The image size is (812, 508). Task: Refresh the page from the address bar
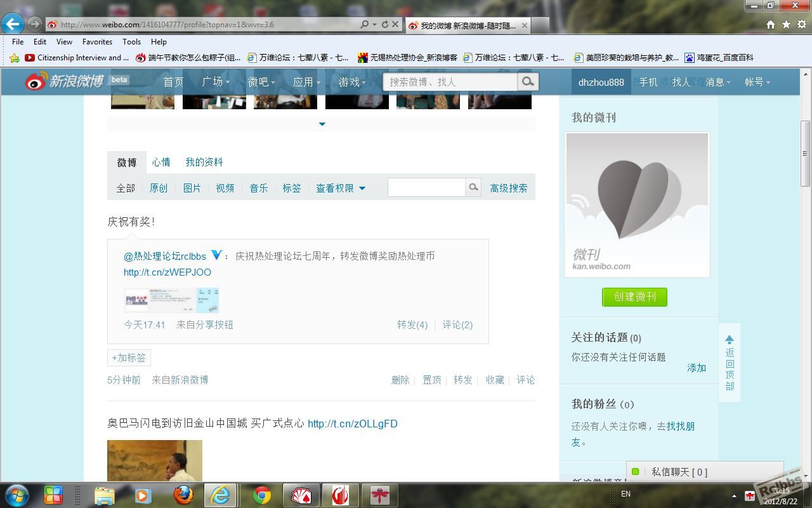click(x=384, y=25)
